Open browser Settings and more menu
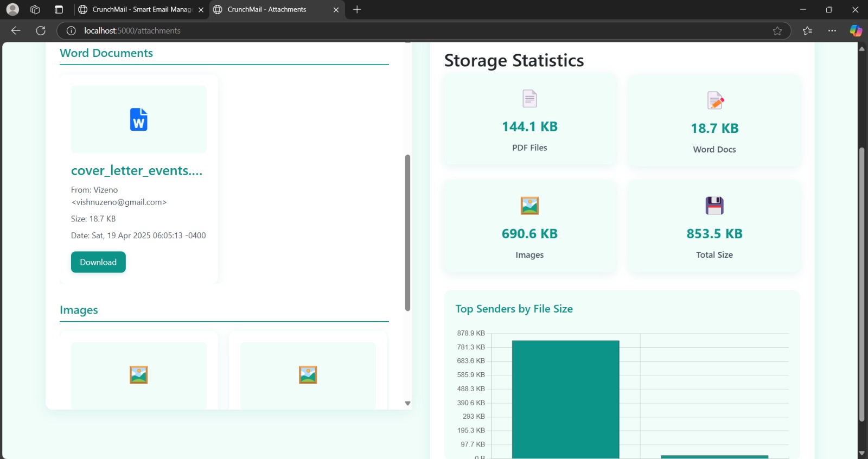Viewport: 868px width, 459px height. point(832,31)
